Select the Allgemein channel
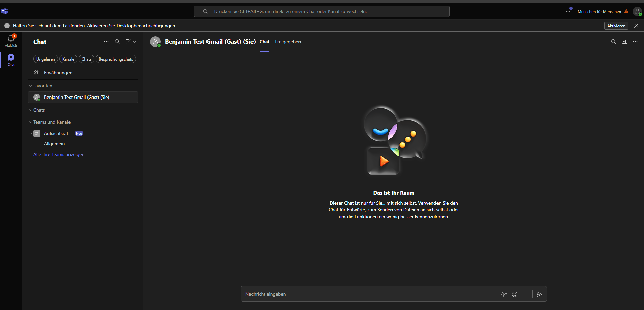Image resolution: width=644 pixels, height=310 pixels. (54, 144)
